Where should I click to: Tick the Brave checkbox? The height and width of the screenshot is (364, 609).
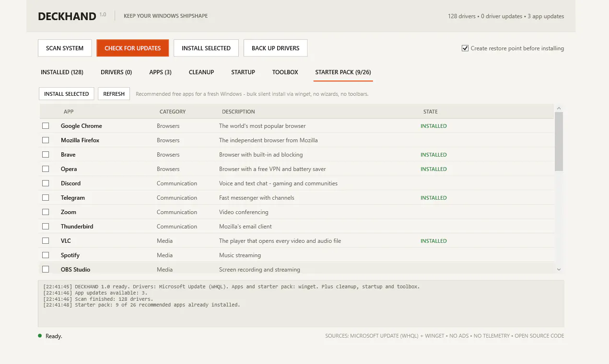click(46, 155)
